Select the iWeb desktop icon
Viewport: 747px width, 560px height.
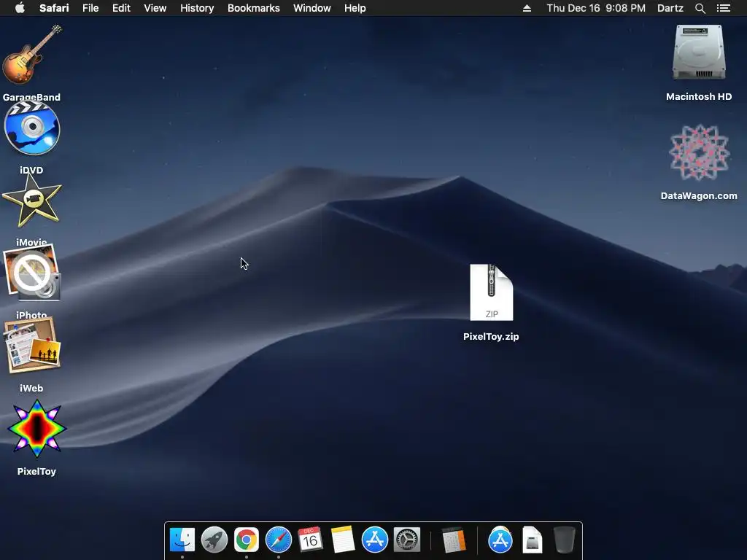(x=32, y=345)
